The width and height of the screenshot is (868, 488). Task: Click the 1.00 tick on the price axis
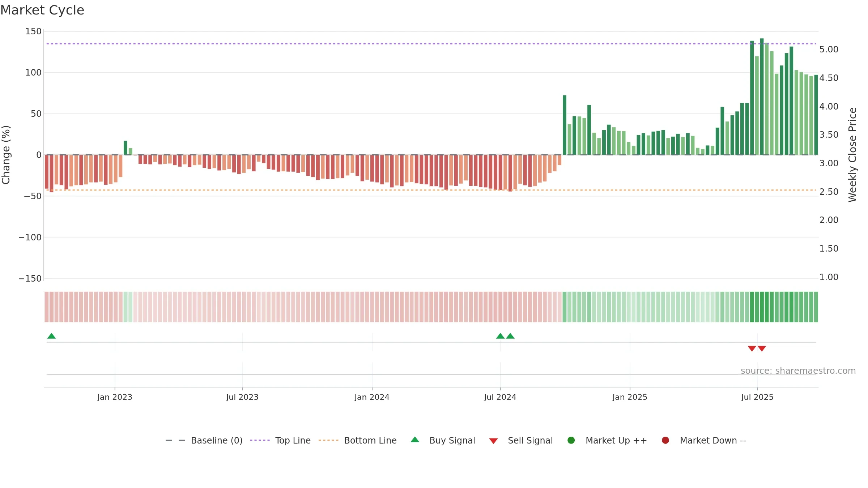[x=829, y=277]
